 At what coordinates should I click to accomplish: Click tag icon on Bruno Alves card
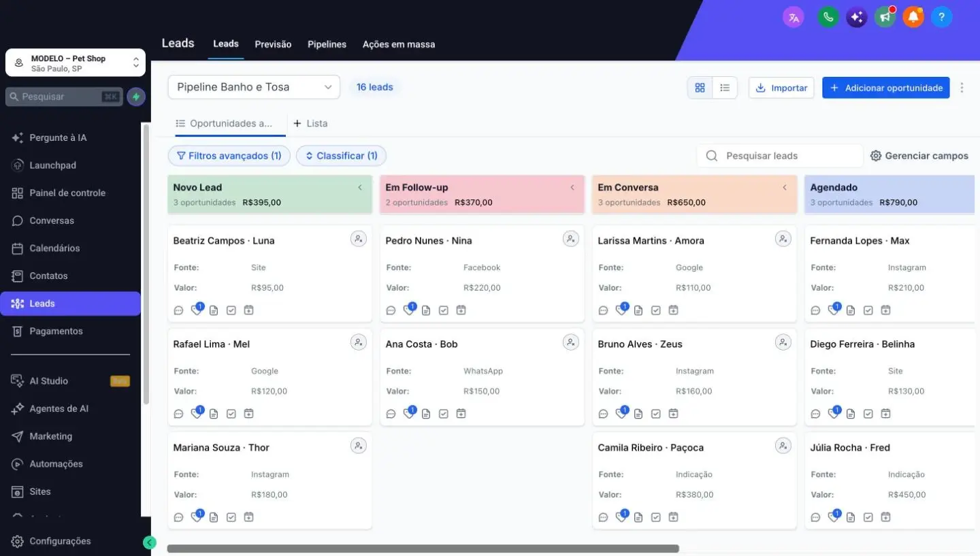pos(621,413)
